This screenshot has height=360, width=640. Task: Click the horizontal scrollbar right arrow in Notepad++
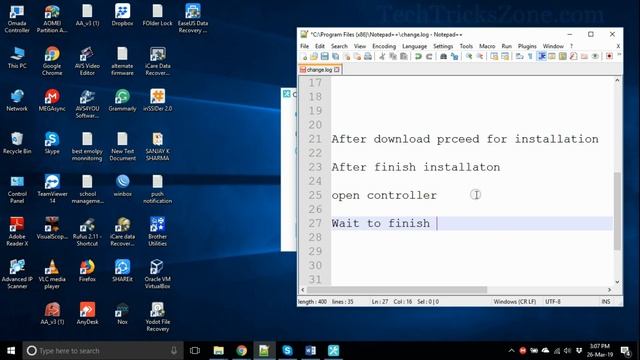pos(609,290)
